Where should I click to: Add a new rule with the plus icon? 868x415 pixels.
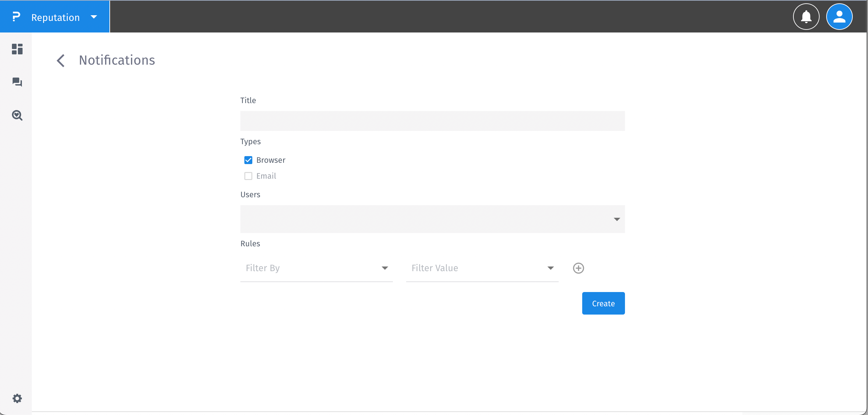tap(578, 268)
